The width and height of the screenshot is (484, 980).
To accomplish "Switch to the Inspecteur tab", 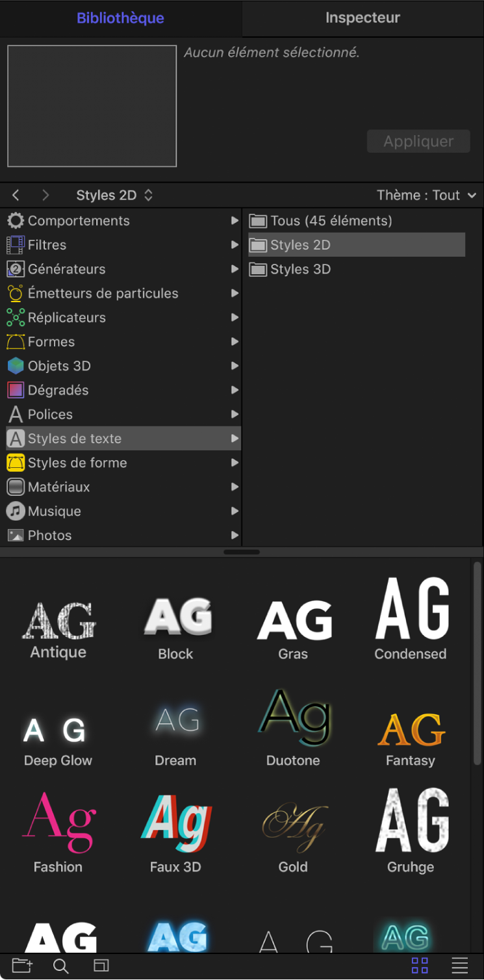I will tap(363, 18).
